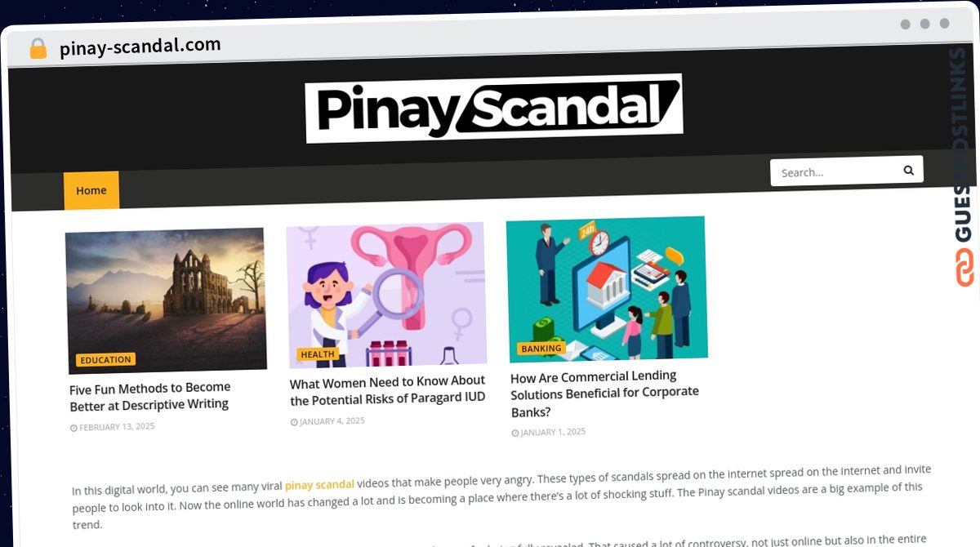Click the PinayScandal site logo
This screenshot has width=980, height=547.
coord(493,109)
